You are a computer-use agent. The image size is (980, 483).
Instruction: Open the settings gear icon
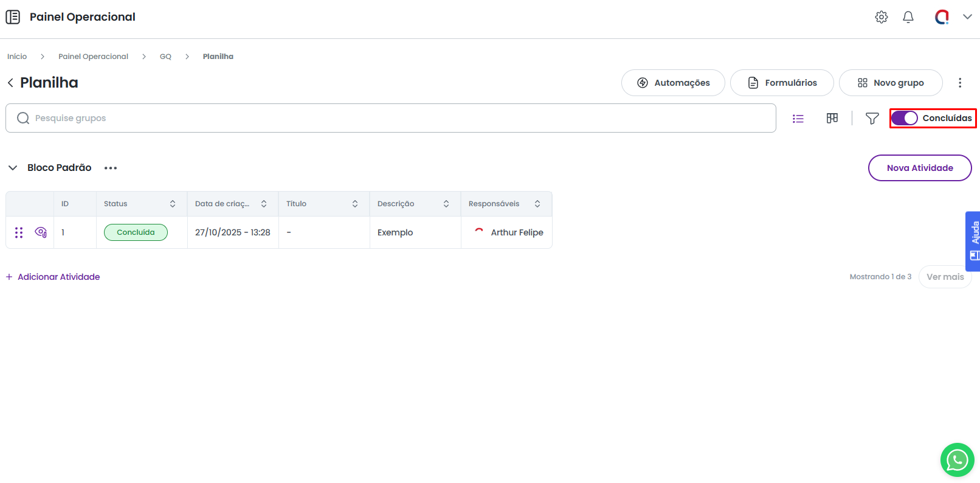(881, 17)
